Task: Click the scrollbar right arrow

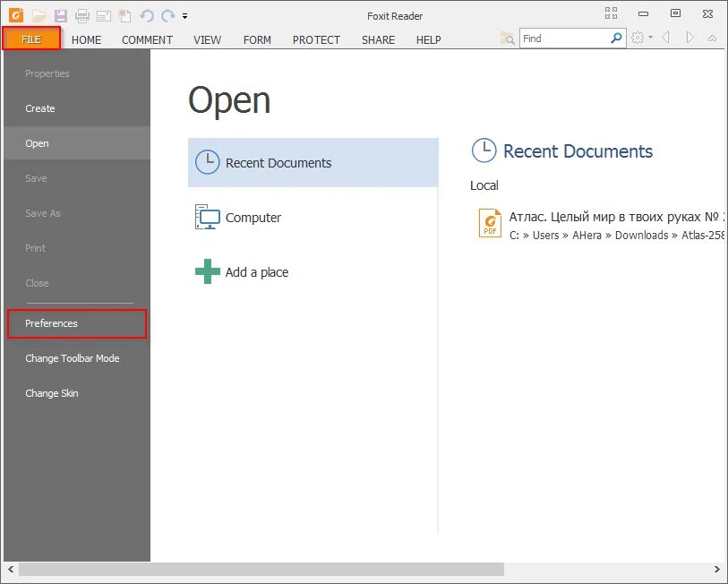Action: click(x=717, y=569)
